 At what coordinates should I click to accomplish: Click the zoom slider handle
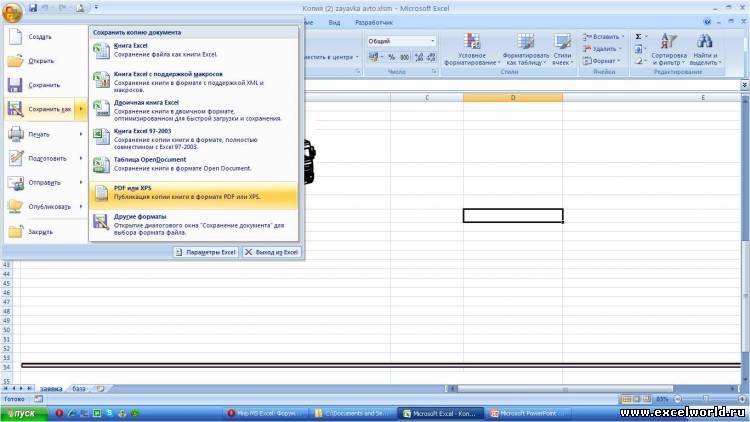(x=706, y=399)
